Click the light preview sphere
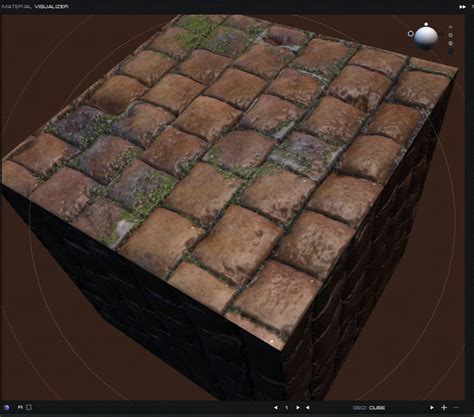474x417 pixels. pos(426,38)
